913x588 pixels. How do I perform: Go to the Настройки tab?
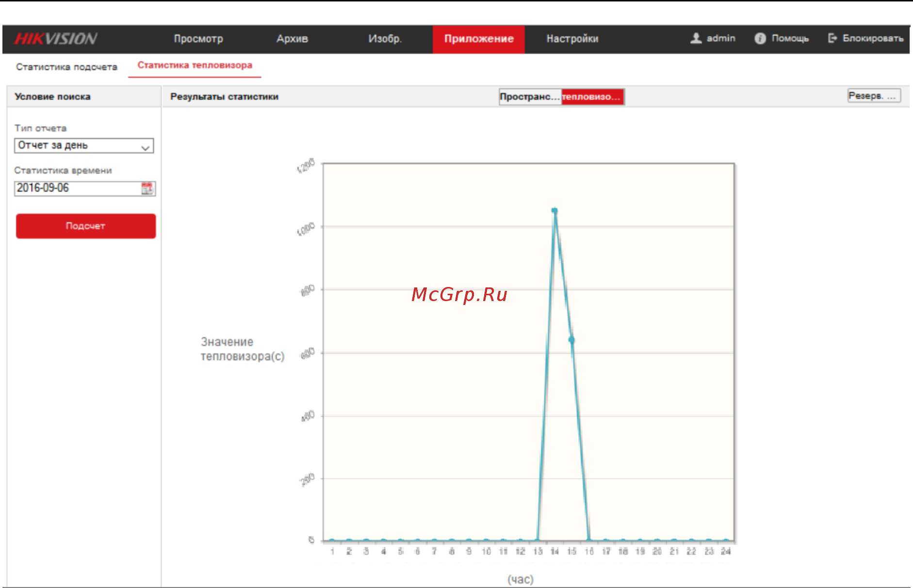point(572,39)
